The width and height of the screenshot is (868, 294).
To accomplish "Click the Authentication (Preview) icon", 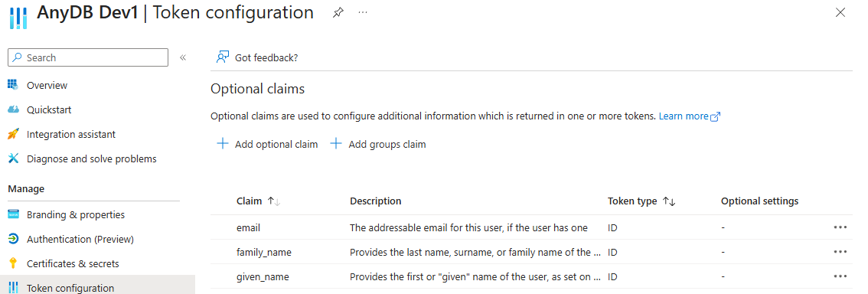I will [x=13, y=239].
